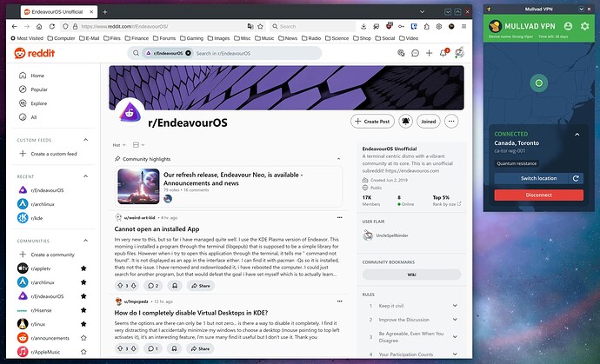The image size is (600, 364).
Task: Share the Cannot open an installed App post
Action: coord(201,286)
